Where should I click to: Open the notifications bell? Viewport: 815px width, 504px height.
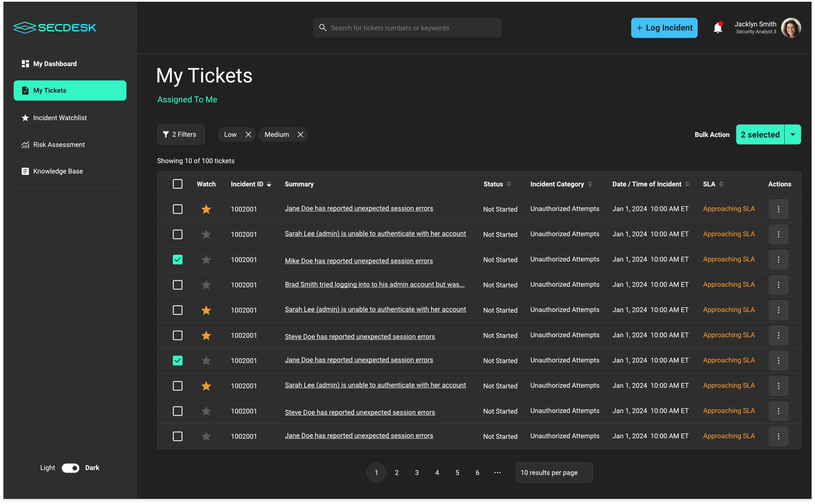tap(717, 28)
